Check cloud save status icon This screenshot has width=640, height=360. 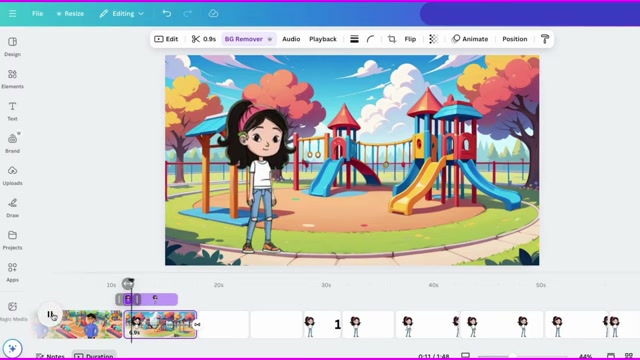[x=213, y=13]
